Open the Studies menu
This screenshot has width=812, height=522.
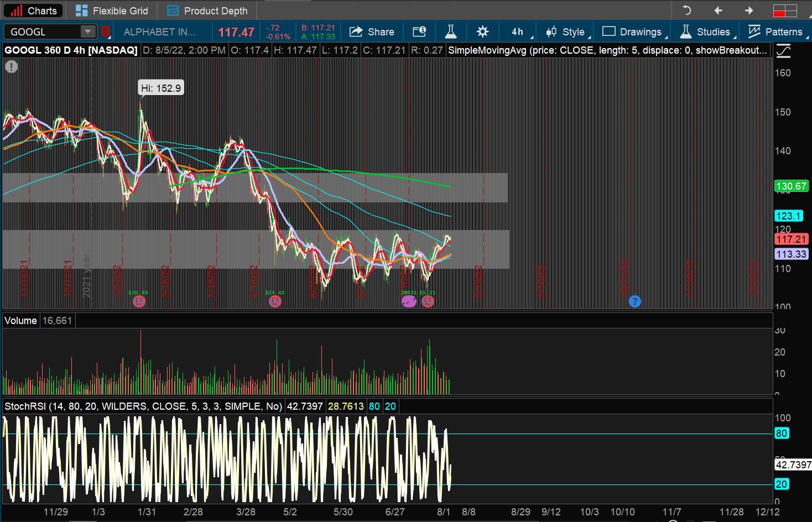[705, 32]
